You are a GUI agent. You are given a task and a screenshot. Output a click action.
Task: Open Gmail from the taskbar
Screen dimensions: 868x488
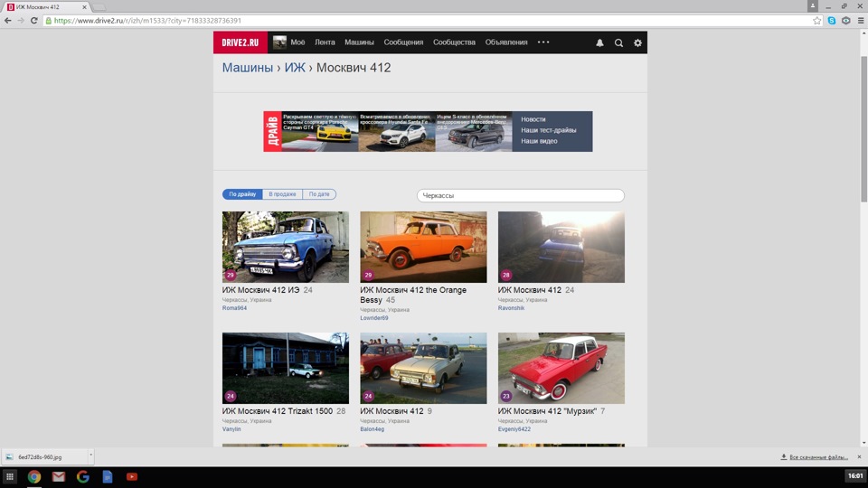click(59, 476)
